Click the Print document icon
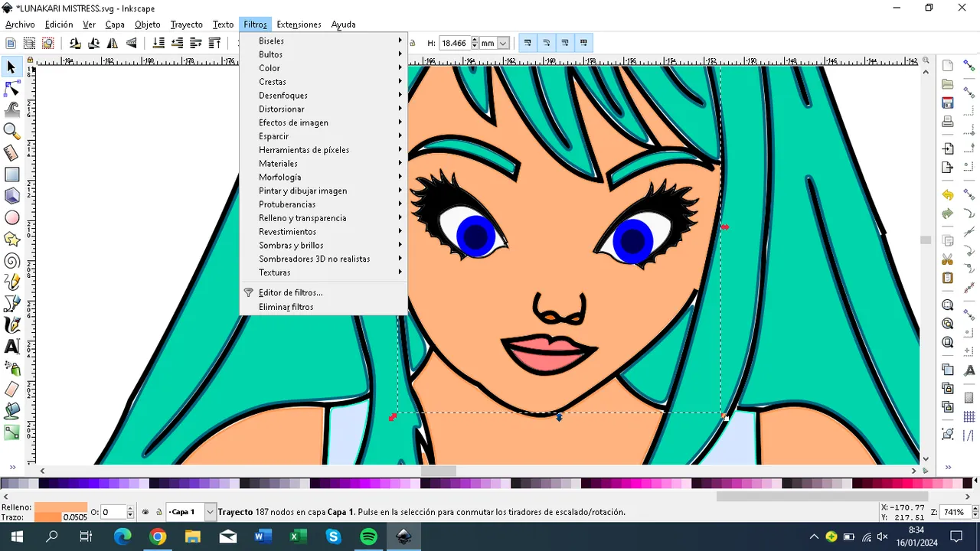The image size is (980, 551). (948, 122)
